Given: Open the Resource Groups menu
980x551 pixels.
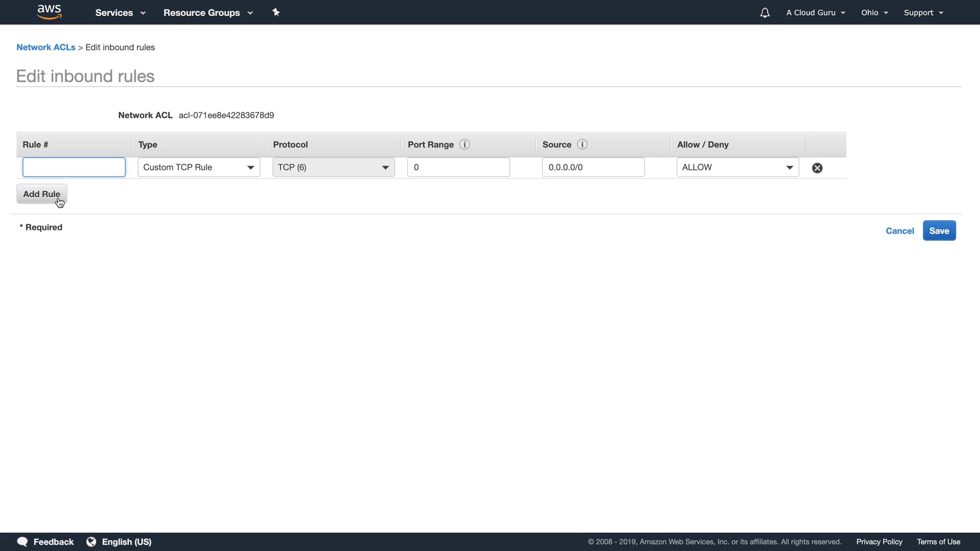Looking at the screenshot, I should click(208, 13).
